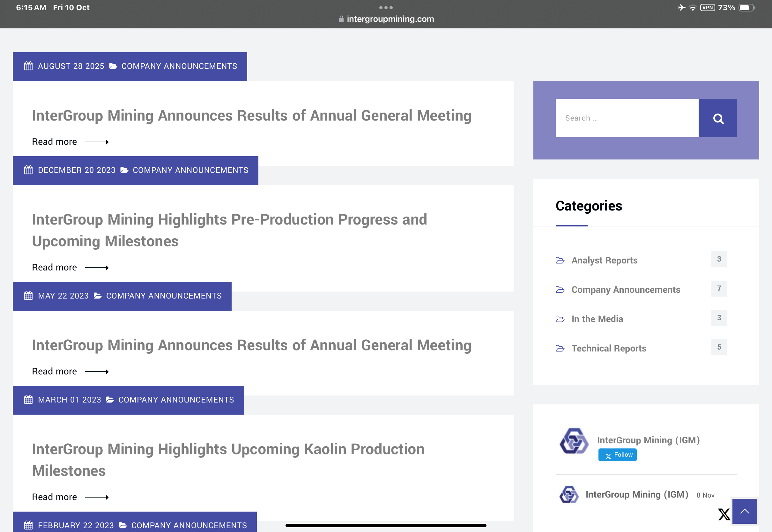Click the search magnifier button
The image size is (772, 532).
tap(717, 118)
